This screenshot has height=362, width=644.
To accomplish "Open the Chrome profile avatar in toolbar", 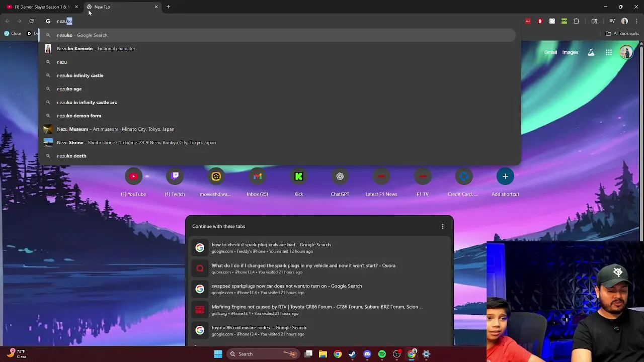I will click(624, 21).
